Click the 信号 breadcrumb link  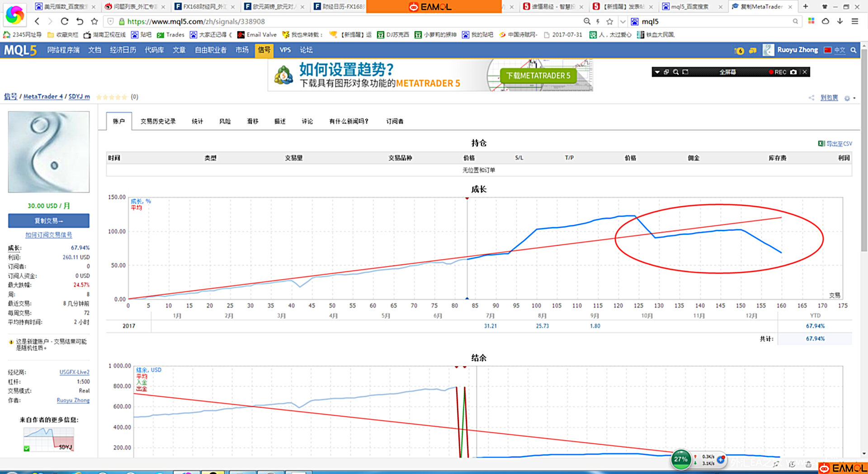pos(10,96)
